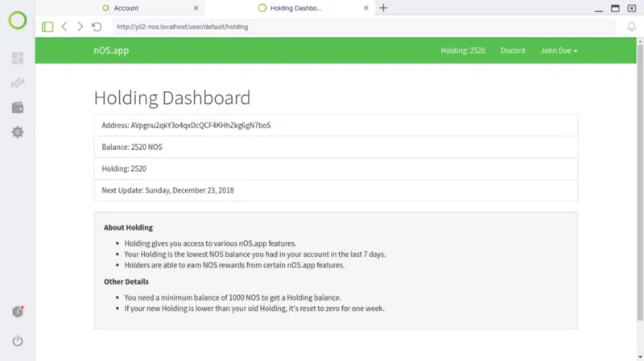Click the Address row with wallet address
Viewport: 644px width, 361px height.
pos(336,126)
